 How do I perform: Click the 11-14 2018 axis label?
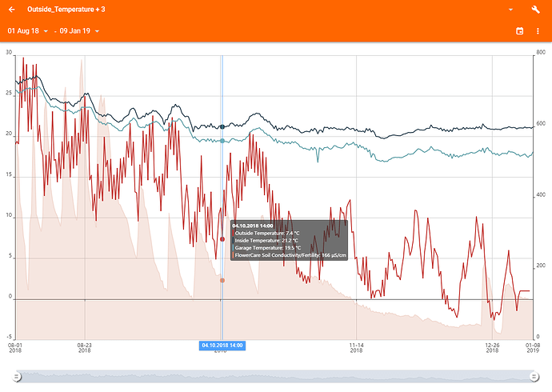coord(356,348)
